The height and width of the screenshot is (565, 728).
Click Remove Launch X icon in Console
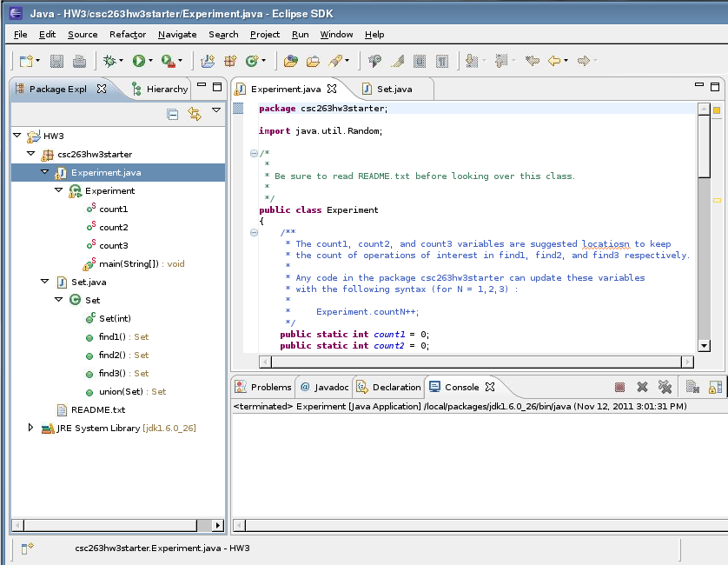642,387
